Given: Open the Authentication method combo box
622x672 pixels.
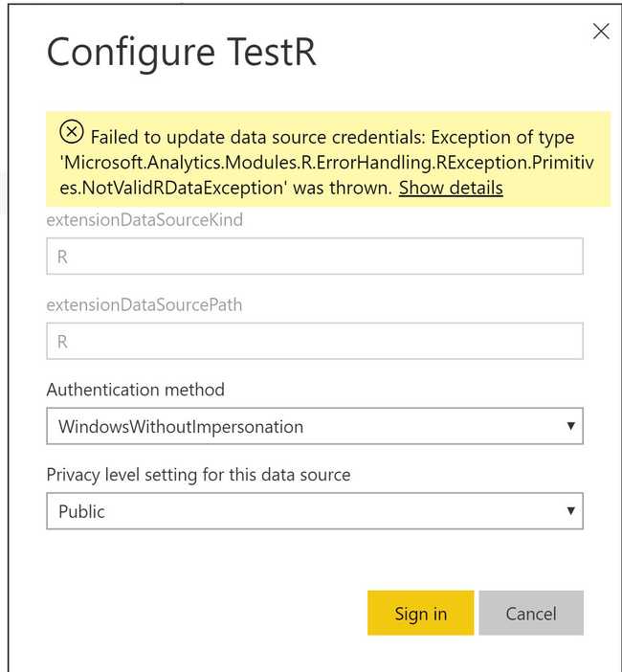Looking at the screenshot, I should pyautogui.click(x=315, y=426).
